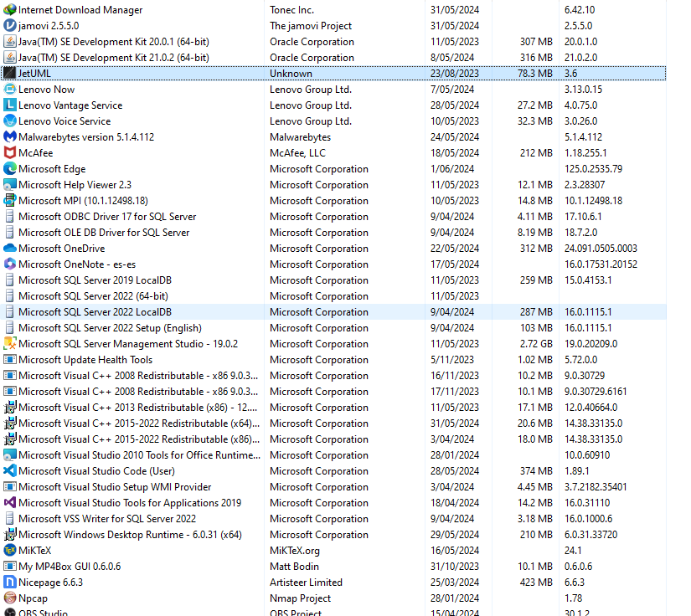Click publisher Nmap Project
Viewport: 691px width, 616px height.
[300, 598]
